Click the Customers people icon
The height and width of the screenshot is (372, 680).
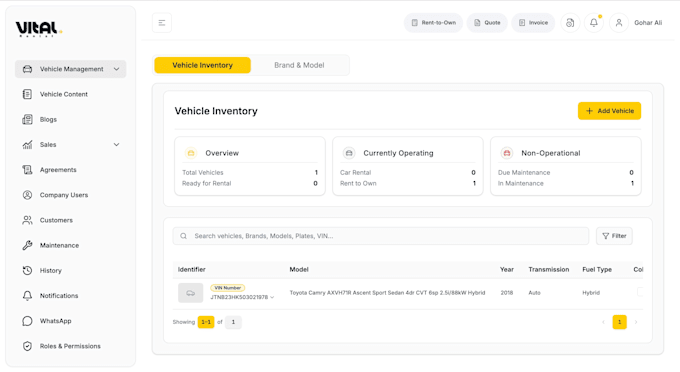point(27,220)
